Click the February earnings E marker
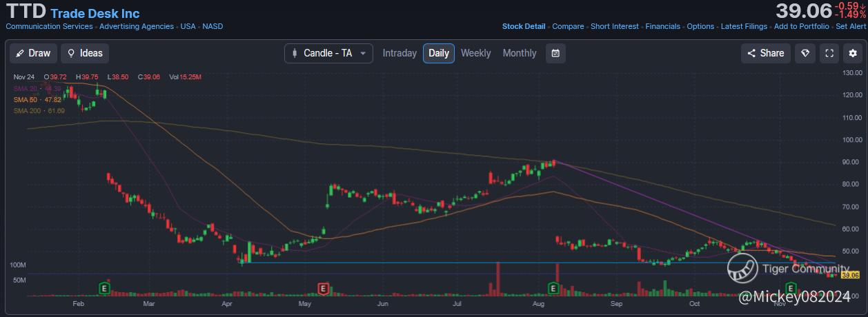The height and width of the screenshot is (317, 868). [106, 287]
